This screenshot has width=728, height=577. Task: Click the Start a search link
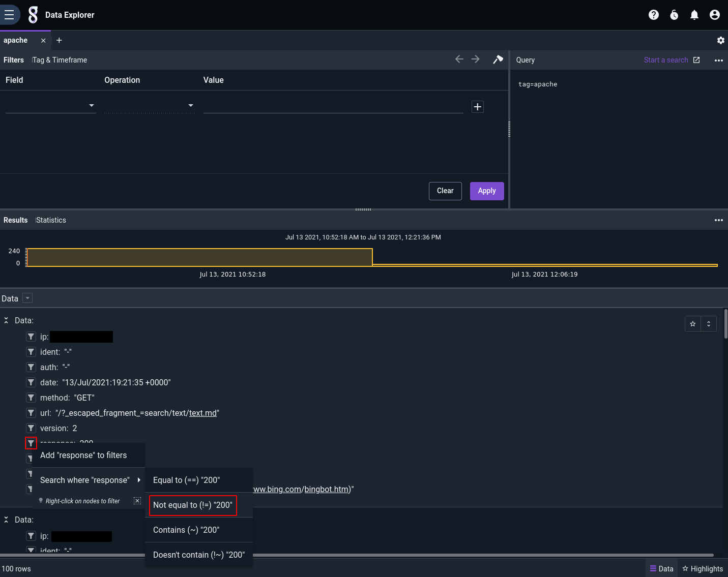(666, 60)
